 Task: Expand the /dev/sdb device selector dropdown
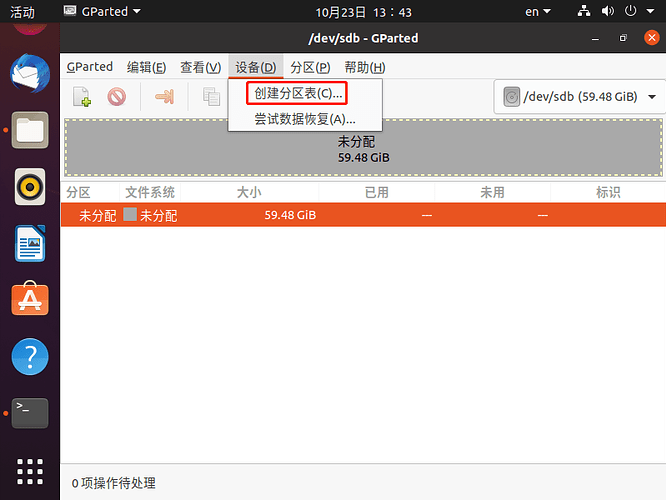pyautogui.click(x=580, y=97)
